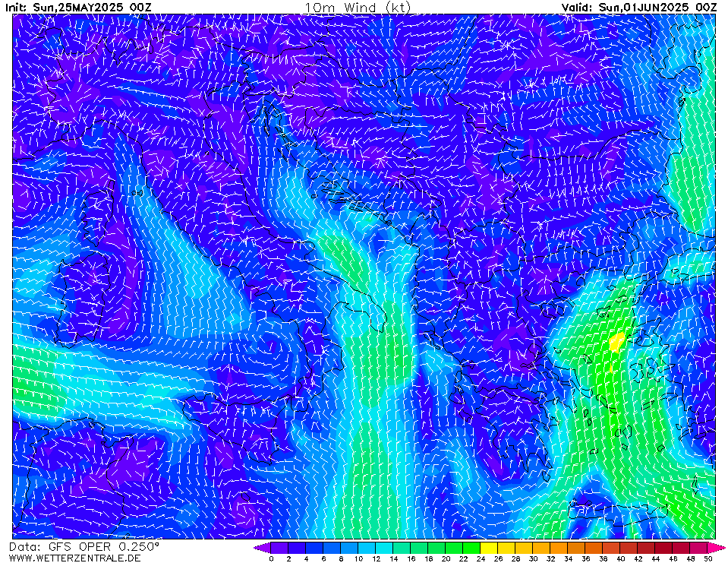Click the legend value label "10"

click(358, 558)
